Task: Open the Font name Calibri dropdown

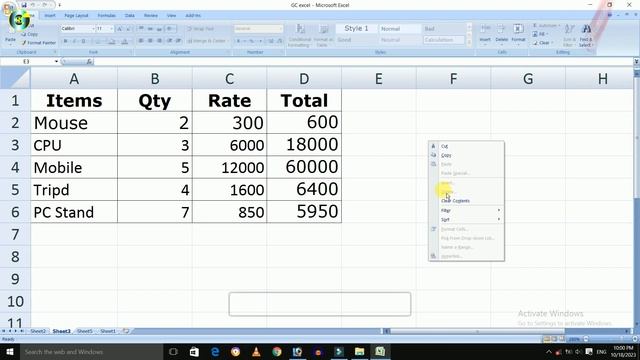Action: point(93,29)
